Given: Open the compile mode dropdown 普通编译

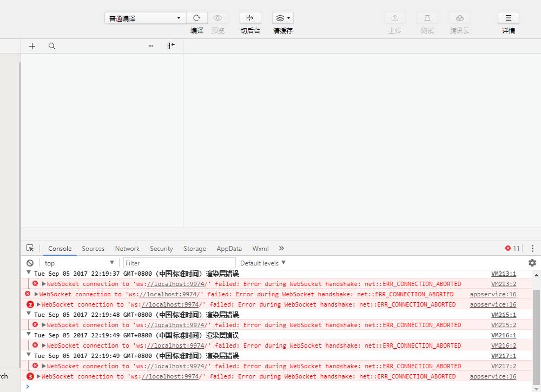Looking at the screenshot, I should click(145, 18).
